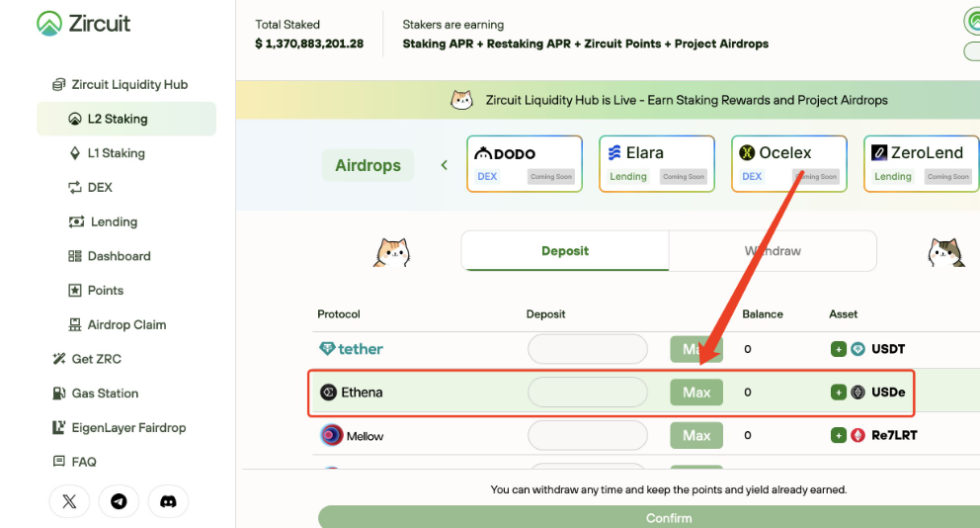
Task: Click the Mellow protocol logo
Action: 352,435
